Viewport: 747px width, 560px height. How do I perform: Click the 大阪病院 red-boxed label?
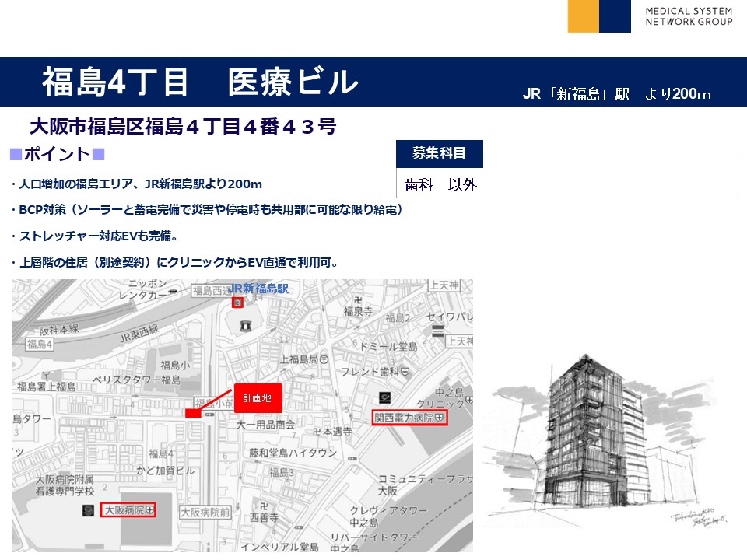click(128, 510)
